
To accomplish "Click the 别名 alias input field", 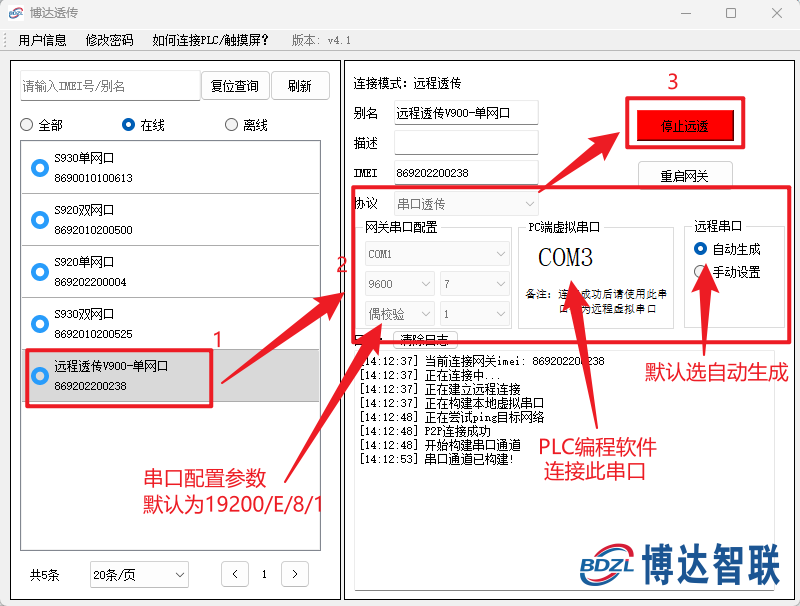I will tap(466, 113).
